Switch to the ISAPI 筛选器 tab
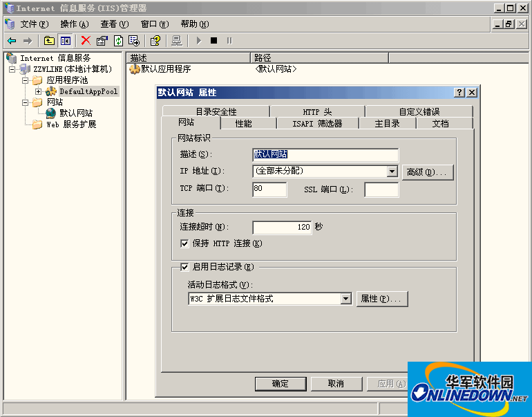Viewport: 532px width, 417px height. pyautogui.click(x=317, y=124)
